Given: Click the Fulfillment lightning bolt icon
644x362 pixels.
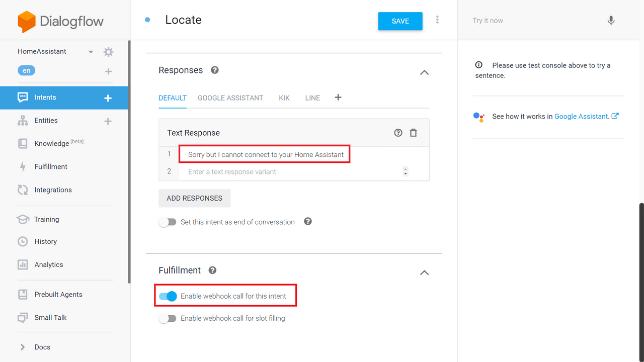Looking at the screenshot, I should (23, 167).
